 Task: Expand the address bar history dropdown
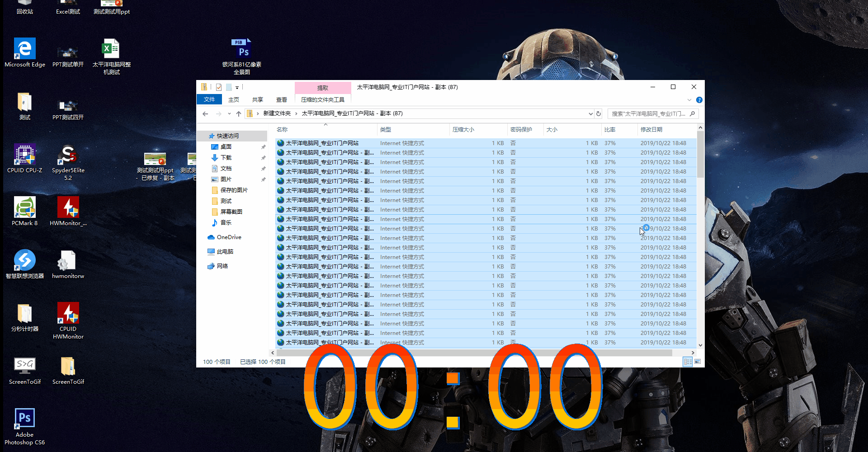coord(590,114)
